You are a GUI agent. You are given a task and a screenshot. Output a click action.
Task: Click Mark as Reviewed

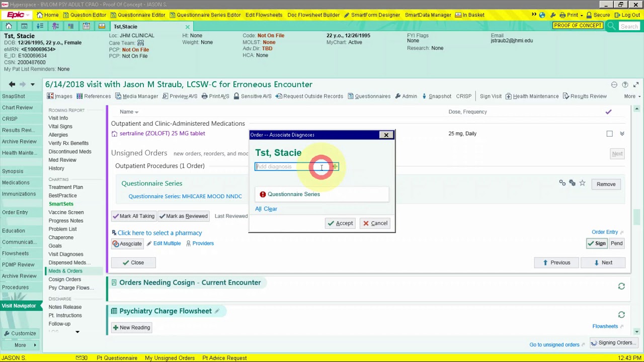click(183, 216)
